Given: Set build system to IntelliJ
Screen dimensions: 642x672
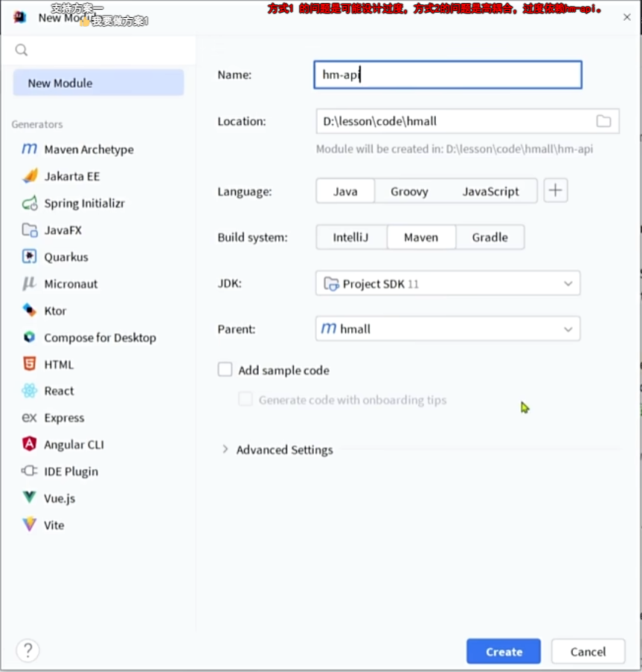Looking at the screenshot, I should coord(351,237).
